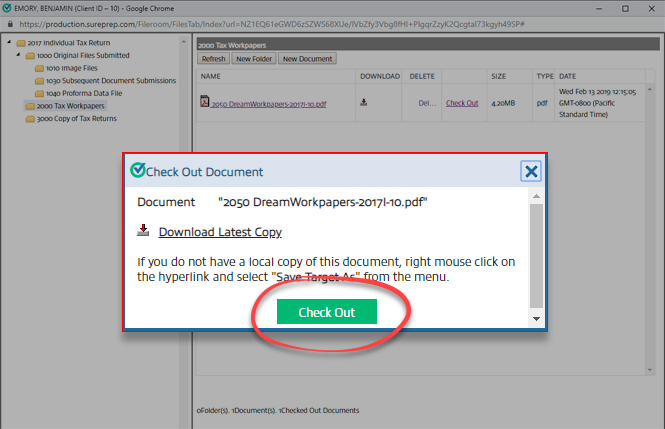Click the status text about checked out documents
Viewport: 665px width, 429px height.
click(x=278, y=410)
